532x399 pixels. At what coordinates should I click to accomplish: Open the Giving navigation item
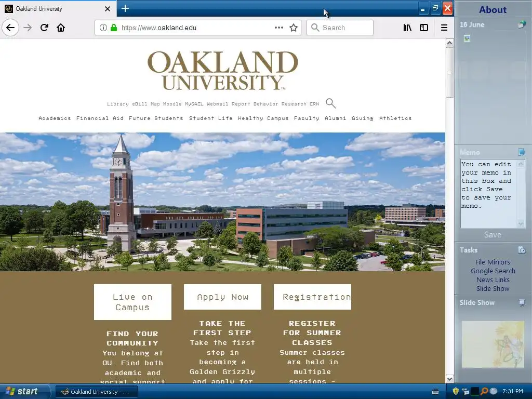coord(362,118)
